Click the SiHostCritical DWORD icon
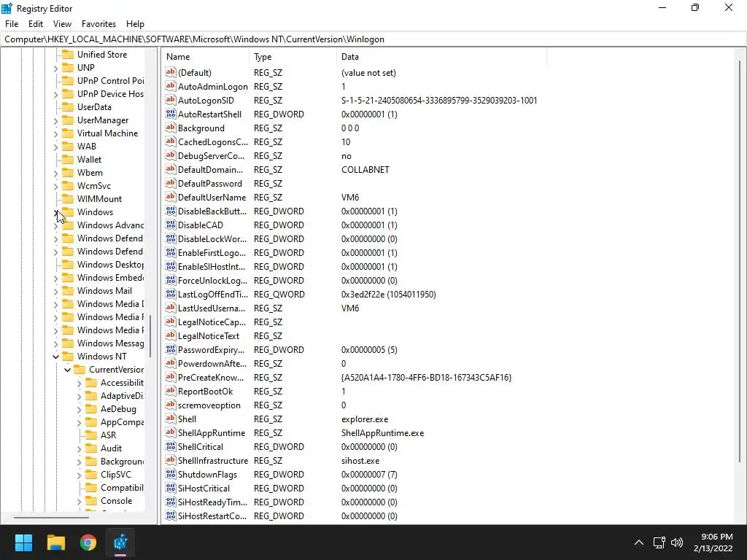The width and height of the screenshot is (747, 560). click(170, 488)
